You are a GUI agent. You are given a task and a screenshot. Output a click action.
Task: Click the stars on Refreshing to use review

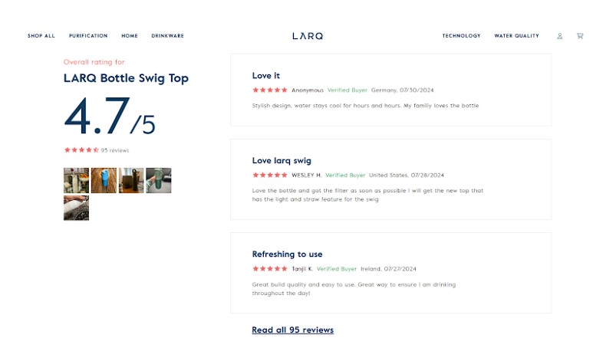coord(270,269)
